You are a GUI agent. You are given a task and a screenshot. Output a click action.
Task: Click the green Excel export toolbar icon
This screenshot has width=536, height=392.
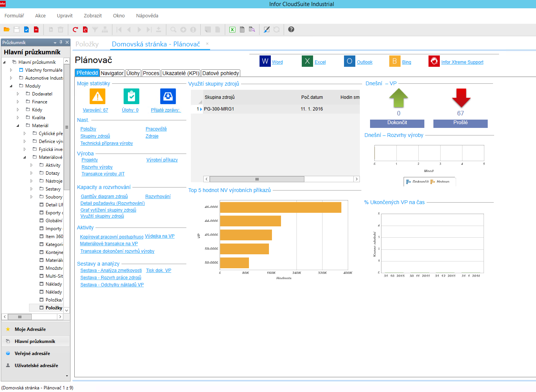click(232, 29)
